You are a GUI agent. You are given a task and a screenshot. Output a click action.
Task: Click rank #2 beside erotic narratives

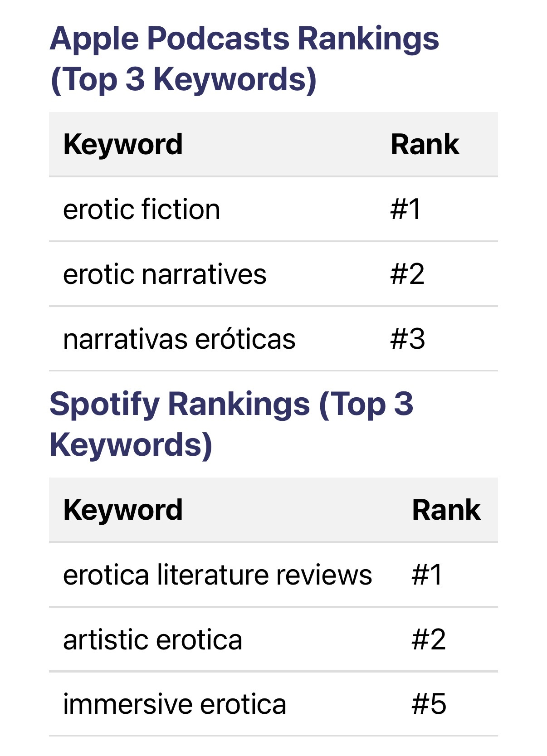407,274
